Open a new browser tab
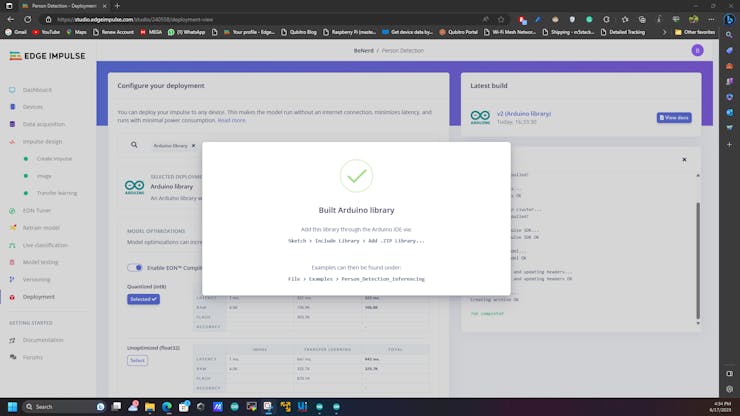This screenshot has height=416, width=740. [117, 6]
